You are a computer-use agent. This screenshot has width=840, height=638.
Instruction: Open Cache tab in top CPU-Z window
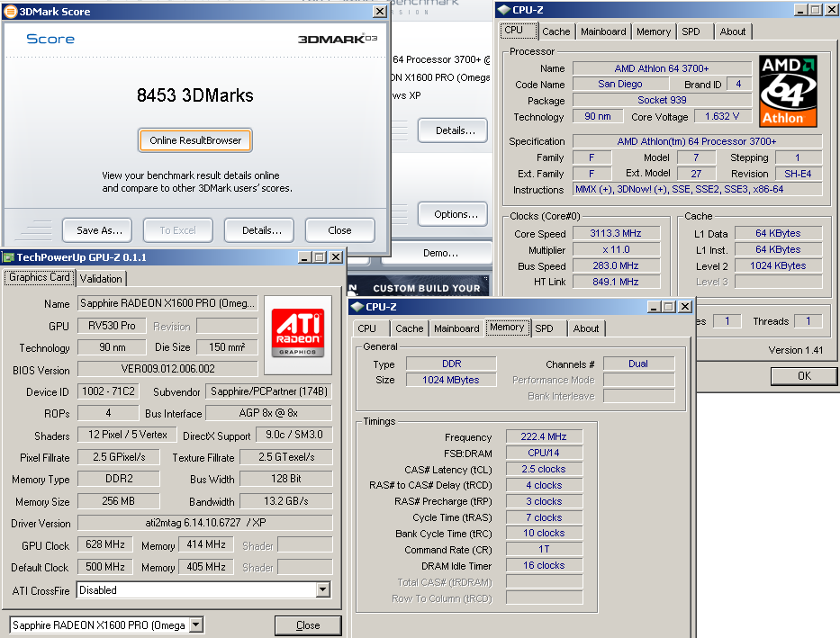click(x=556, y=31)
